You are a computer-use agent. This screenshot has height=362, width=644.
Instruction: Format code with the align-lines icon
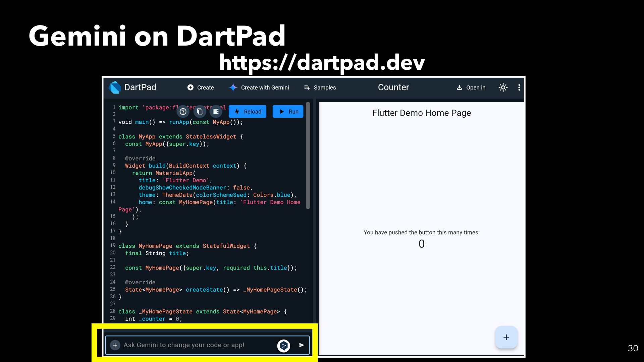216,112
